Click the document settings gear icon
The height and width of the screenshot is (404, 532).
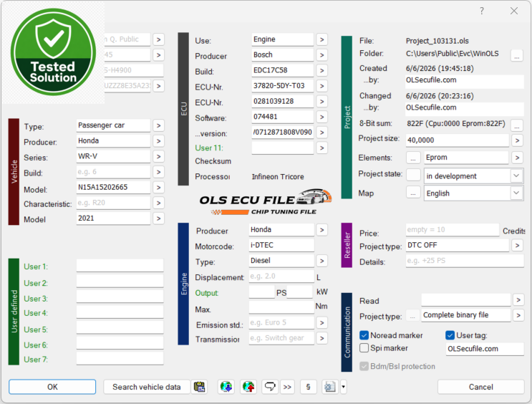click(x=330, y=387)
